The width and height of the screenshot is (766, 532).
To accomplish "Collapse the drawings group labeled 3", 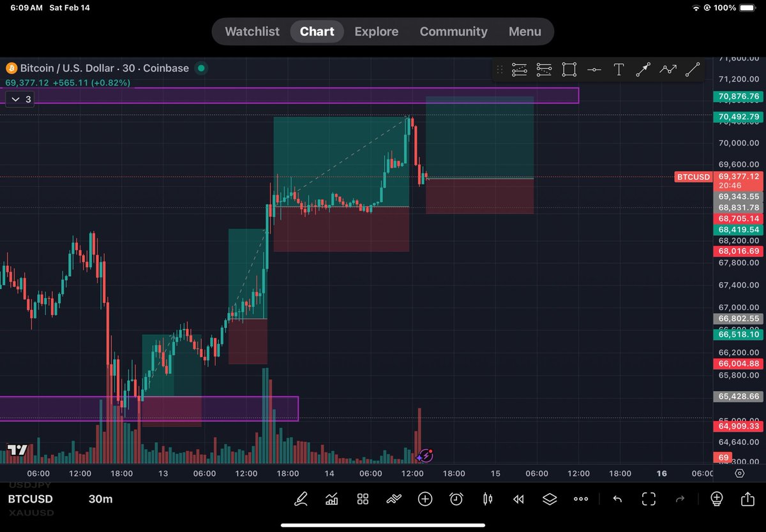I will click(19, 99).
